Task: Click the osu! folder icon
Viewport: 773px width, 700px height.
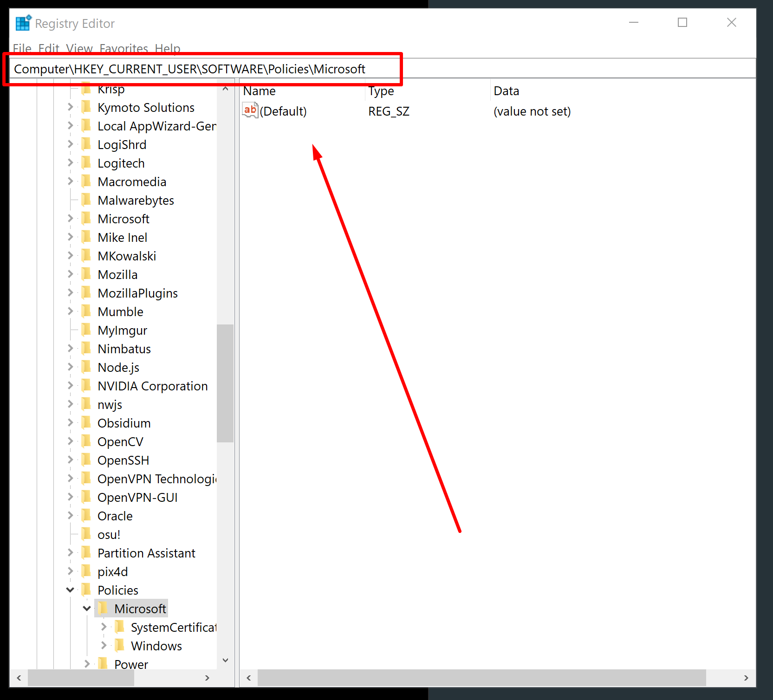Action: [x=86, y=534]
